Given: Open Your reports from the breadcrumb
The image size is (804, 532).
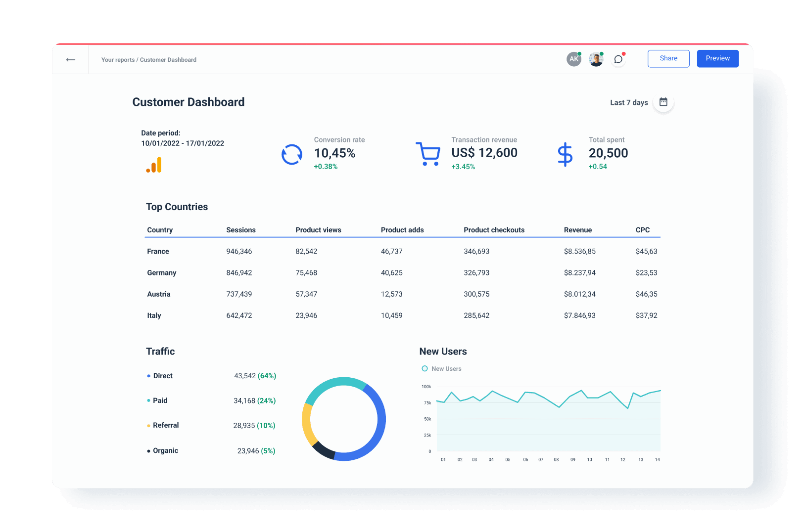Looking at the screenshot, I should (117, 59).
